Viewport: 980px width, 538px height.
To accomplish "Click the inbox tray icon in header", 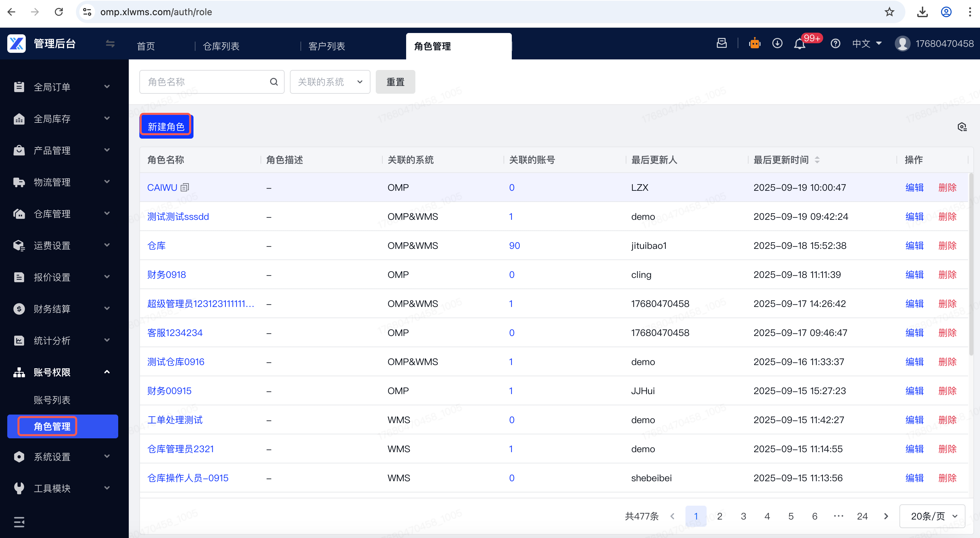I will 721,43.
